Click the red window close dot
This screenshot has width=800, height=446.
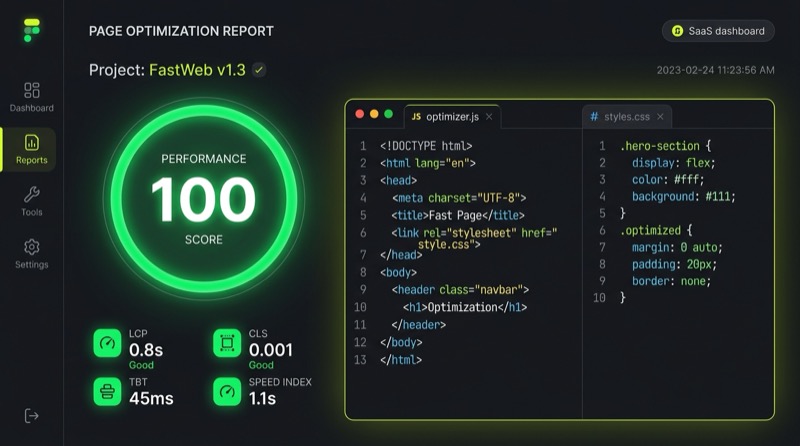pos(360,114)
